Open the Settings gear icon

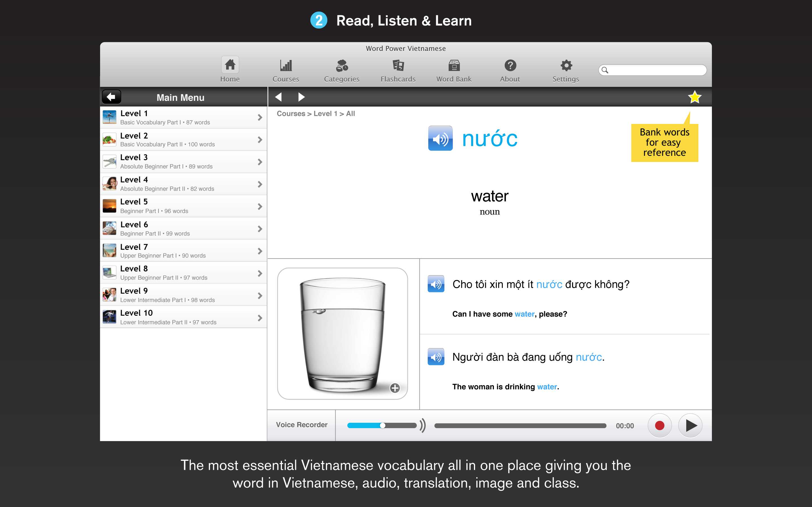click(x=565, y=65)
